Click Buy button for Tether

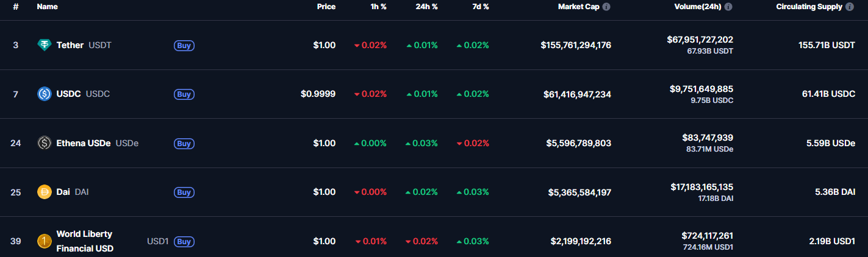(184, 45)
